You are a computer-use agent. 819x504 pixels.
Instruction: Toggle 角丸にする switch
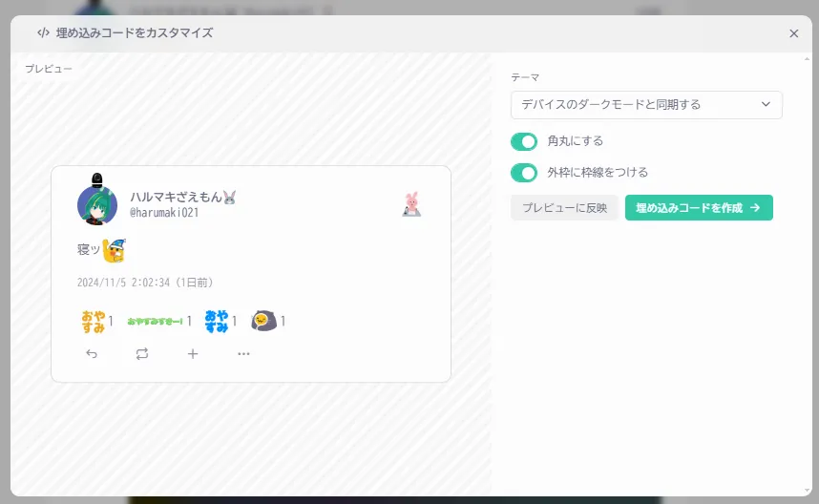pos(524,141)
